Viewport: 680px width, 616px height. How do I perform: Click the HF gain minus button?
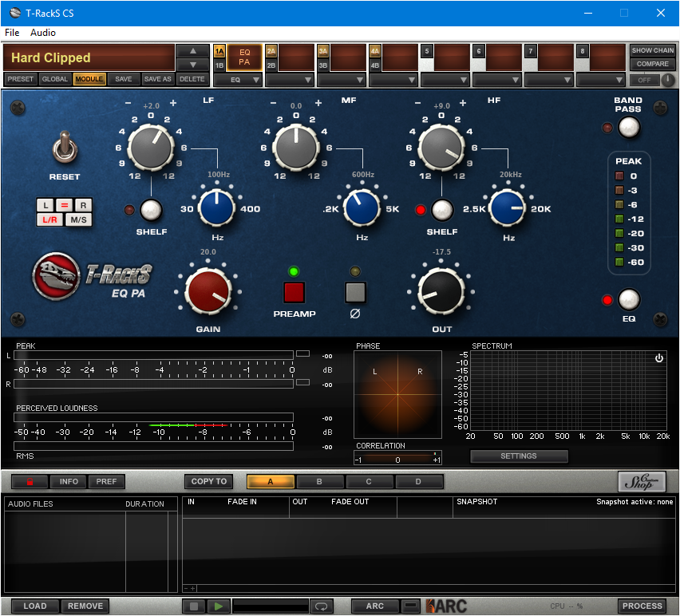(x=417, y=103)
